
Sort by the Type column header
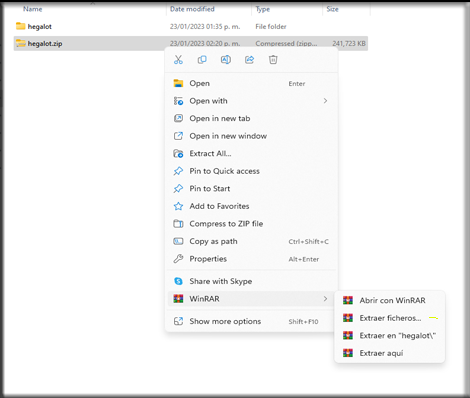click(263, 9)
